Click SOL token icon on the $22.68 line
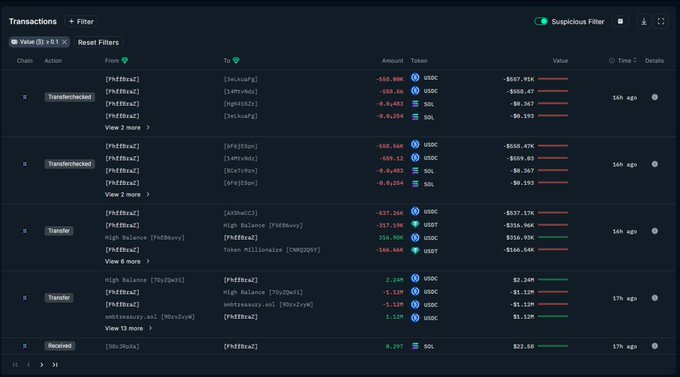 (x=415, y=346)
